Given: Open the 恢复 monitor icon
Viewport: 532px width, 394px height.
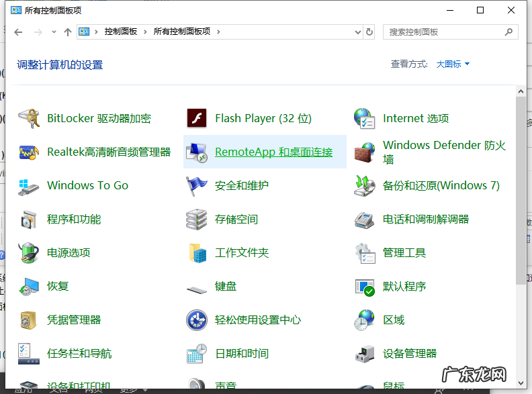Looking at the screenshot, I should (x=28, y=287).
